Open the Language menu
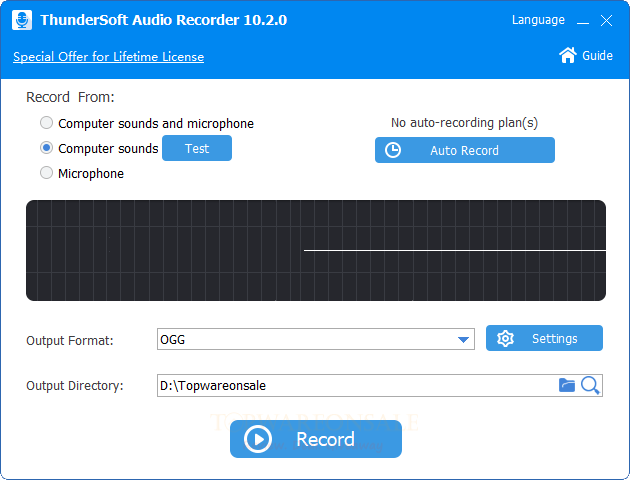The width and height of the screenshot is (630, 480). 538,20
